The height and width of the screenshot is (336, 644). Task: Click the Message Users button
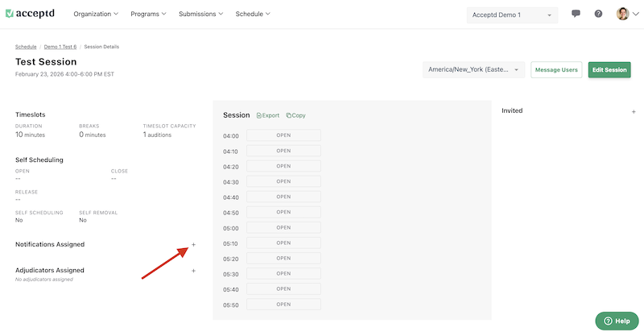click(x=556, y=70)
